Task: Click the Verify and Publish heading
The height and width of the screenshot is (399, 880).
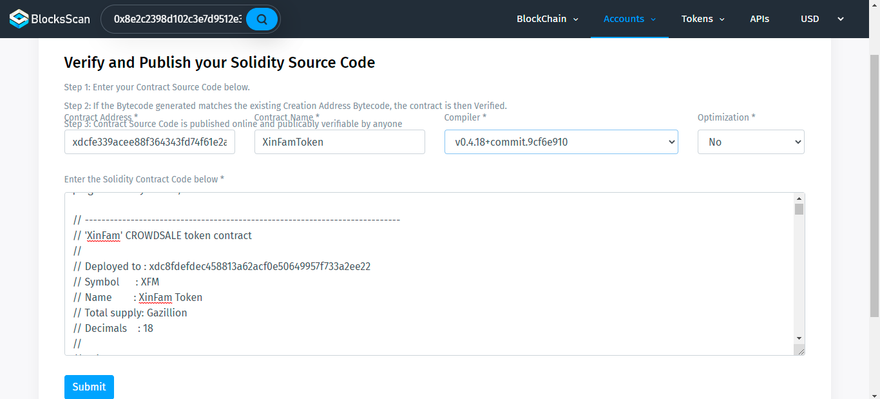Action: coord(219,63)
